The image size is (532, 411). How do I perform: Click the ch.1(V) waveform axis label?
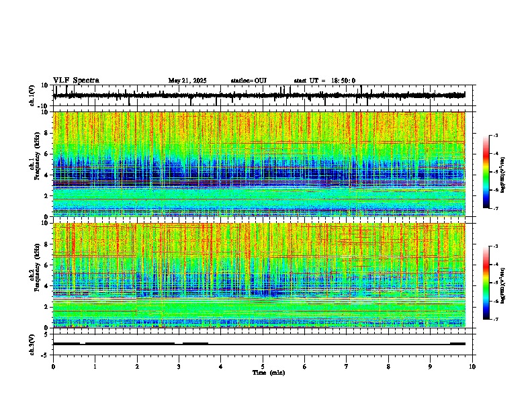32,95
